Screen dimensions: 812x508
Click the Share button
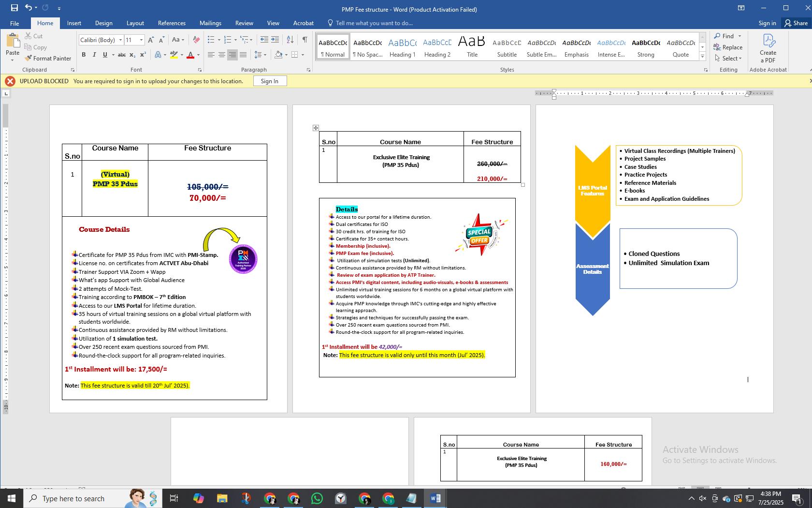(x=796, y=23)
